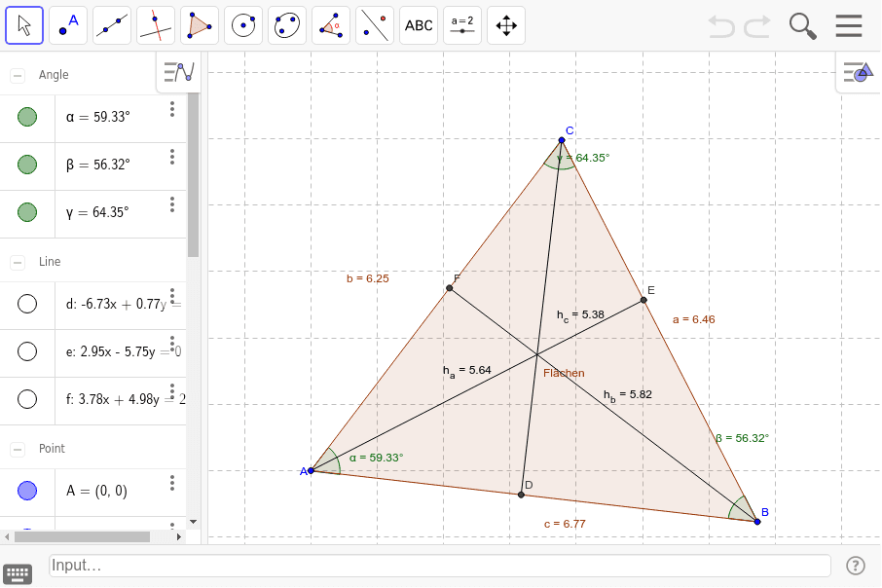This screenshot has width=882, height=588.
Task: Click the b = 6.25 label
Action: click(x=367, y=278)
